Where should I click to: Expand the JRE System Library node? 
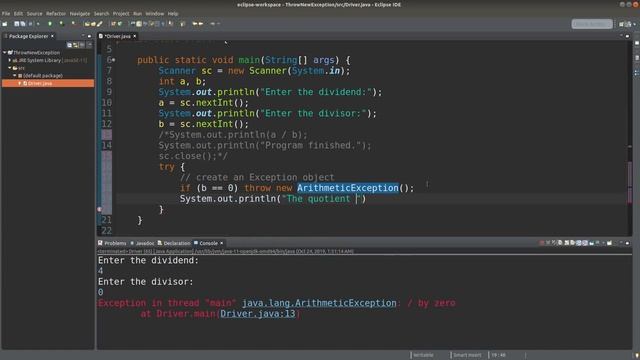pos(10,60)
